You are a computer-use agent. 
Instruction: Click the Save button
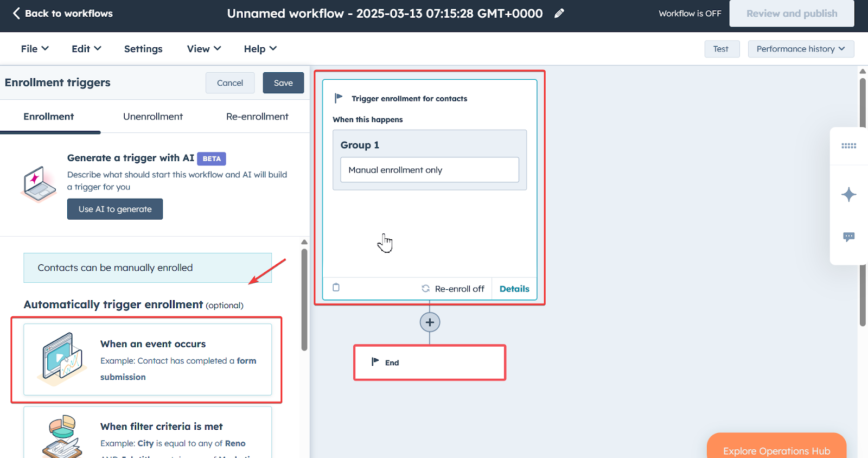(x=283, y=83)
